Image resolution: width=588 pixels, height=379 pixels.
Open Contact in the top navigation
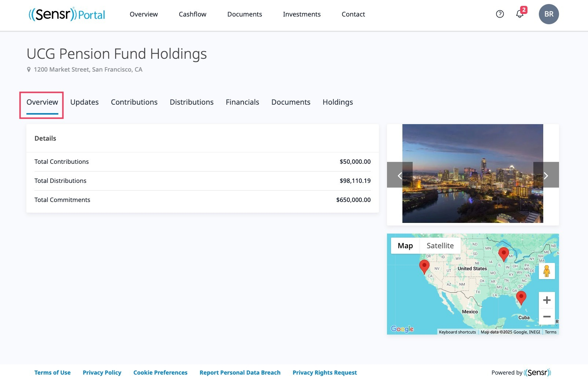353,14
